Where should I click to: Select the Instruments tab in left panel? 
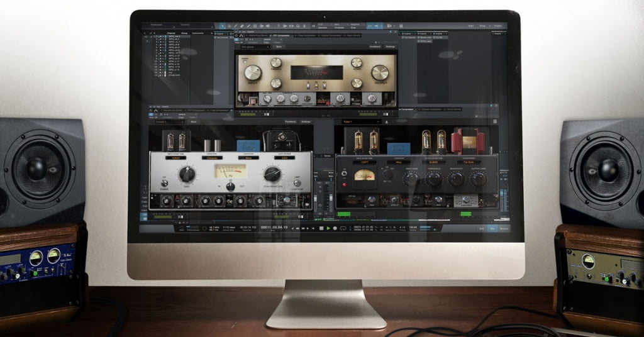tap(198, 33)
